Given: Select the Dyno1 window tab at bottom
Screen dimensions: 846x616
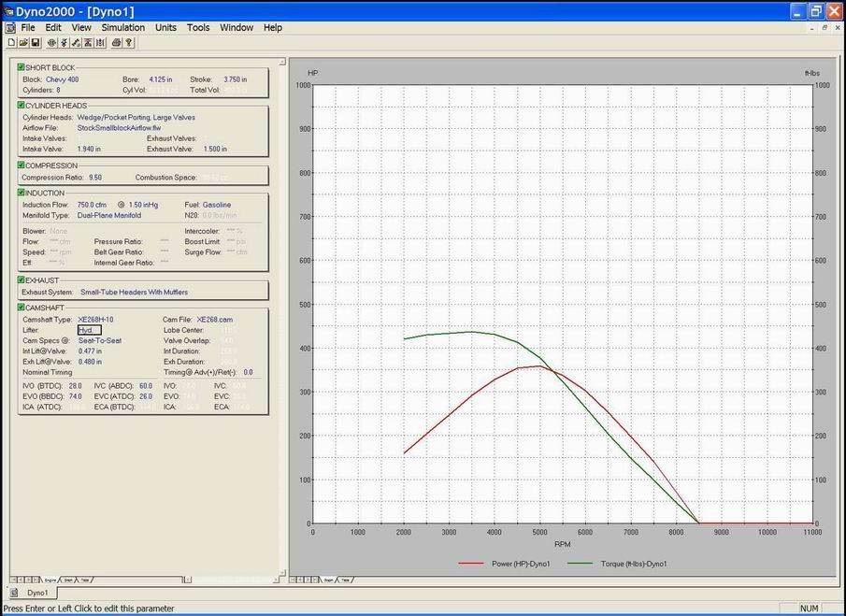Looking at the screenshot, I should point(37,594).
